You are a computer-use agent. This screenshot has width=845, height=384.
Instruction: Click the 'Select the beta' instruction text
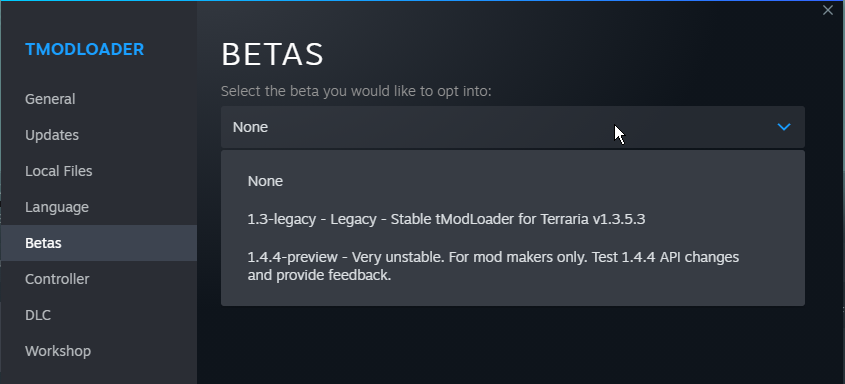[356, 91]
